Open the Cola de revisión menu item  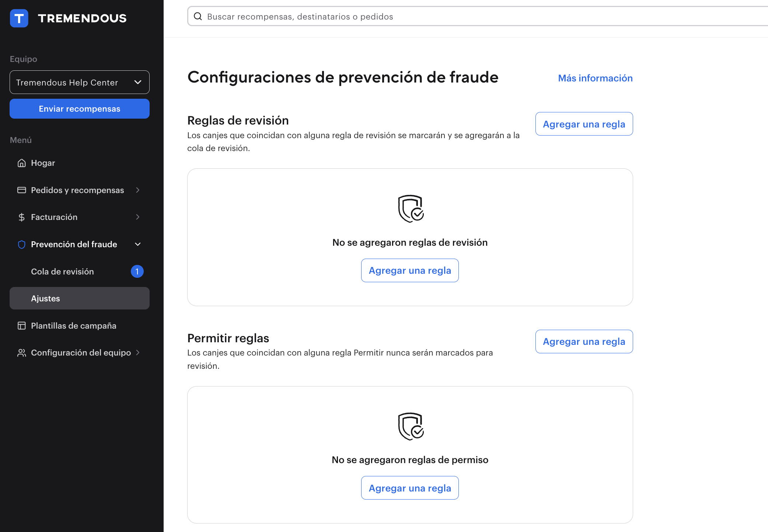pos(62,272)
